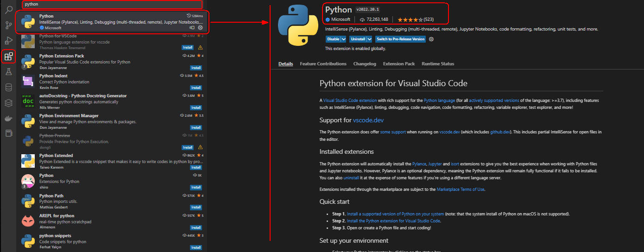644x252 pixels.
Task: Switch to the Feature Contributions tab
Action: pyautogui.click(x=323, y=64)
